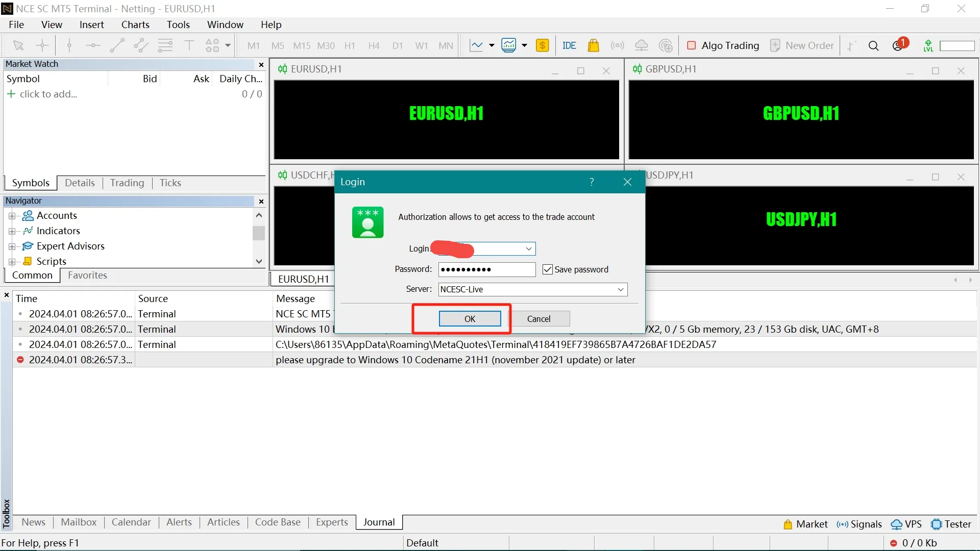Click Navigator scrollbar down arrow
Image resolution: width=980 pixels, height=551 pixels.
tap(259, 262)
